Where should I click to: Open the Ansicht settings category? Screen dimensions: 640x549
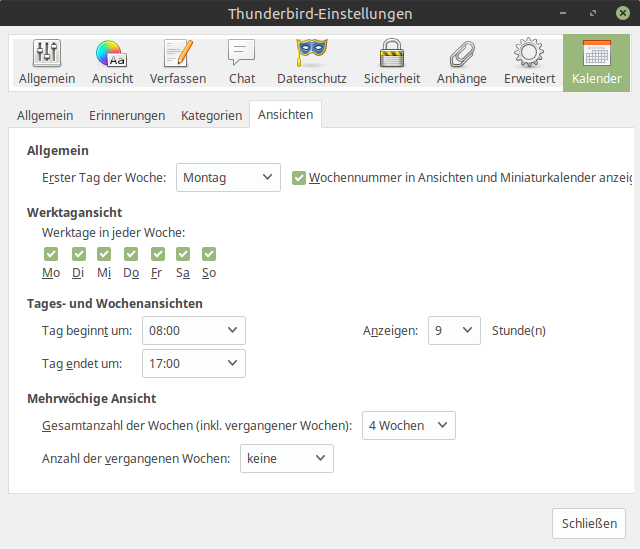tap(112, 62)
